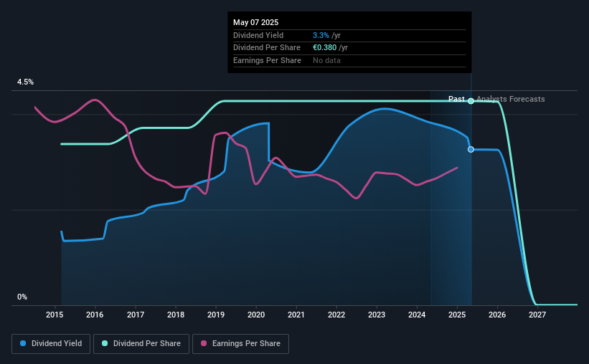This screenshot has height=364, width=589.
Task: Click the 2025 x-axis label
Action: (x=457, y=315)
